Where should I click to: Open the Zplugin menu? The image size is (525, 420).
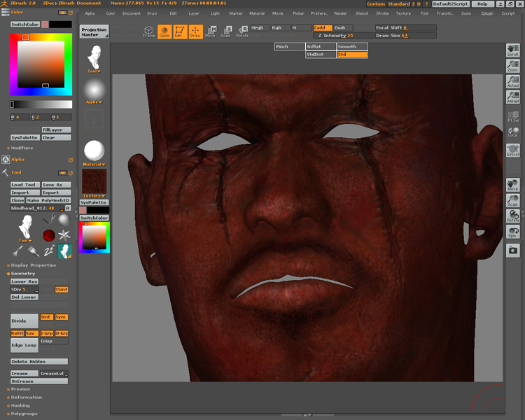[486, 13]
